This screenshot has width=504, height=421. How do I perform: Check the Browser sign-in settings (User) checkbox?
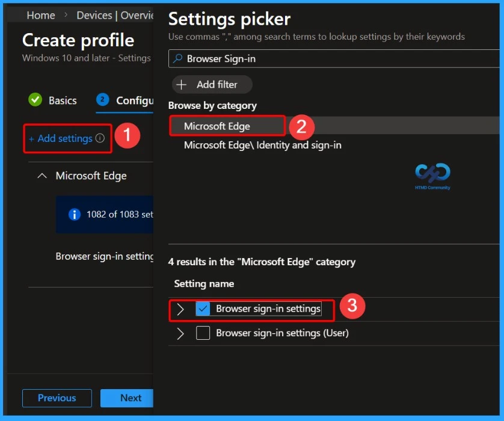(203, 333)
